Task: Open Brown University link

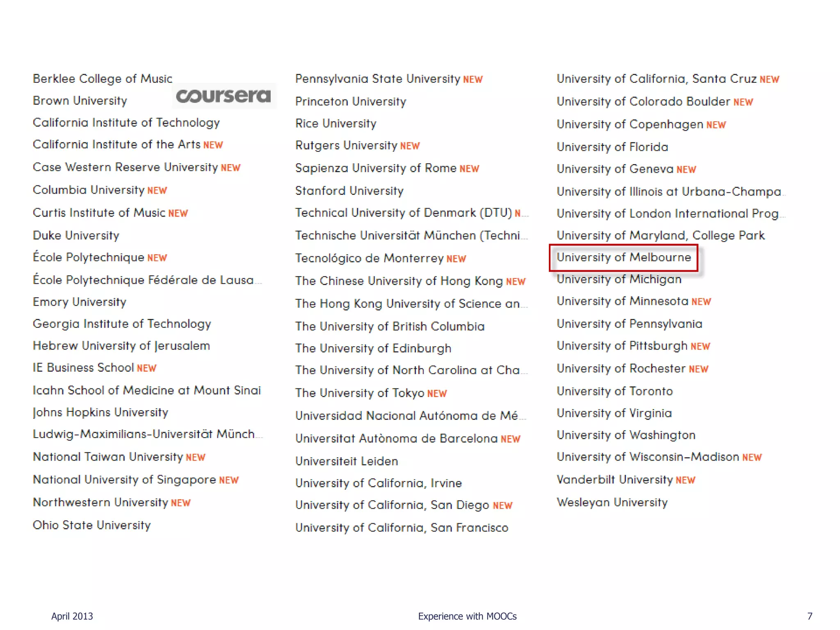Action: coord(80,101)
